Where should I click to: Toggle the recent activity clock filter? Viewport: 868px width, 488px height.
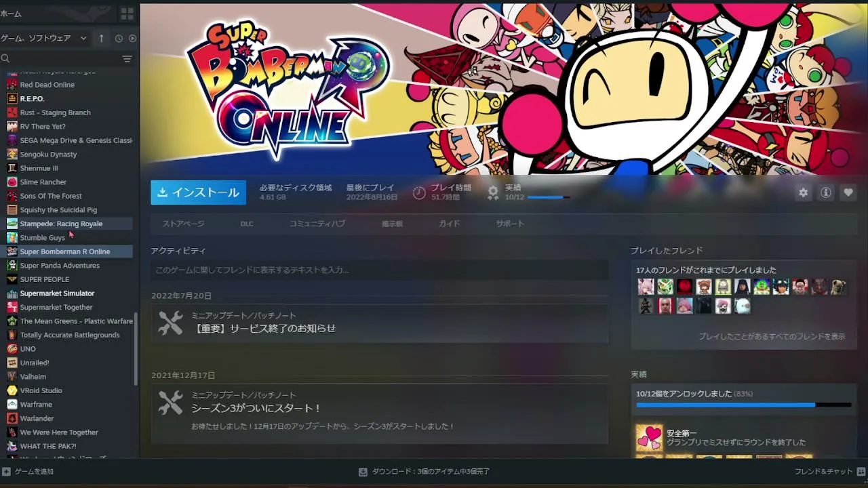(119, 39)
